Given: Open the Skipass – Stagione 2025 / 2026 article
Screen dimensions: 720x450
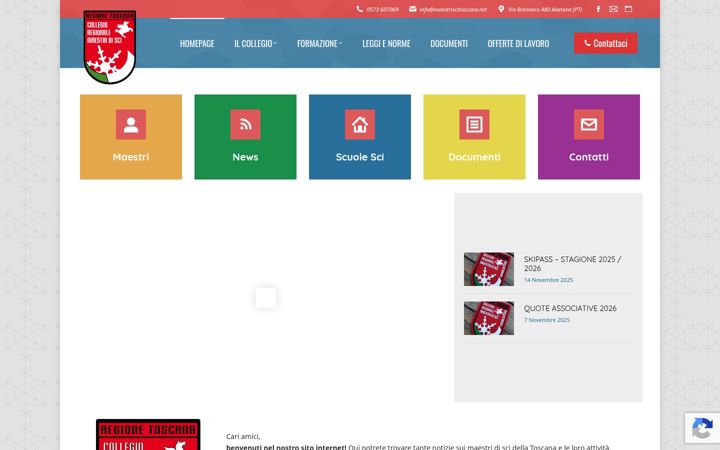Looking at the screenshot, I should pos(572,264).
